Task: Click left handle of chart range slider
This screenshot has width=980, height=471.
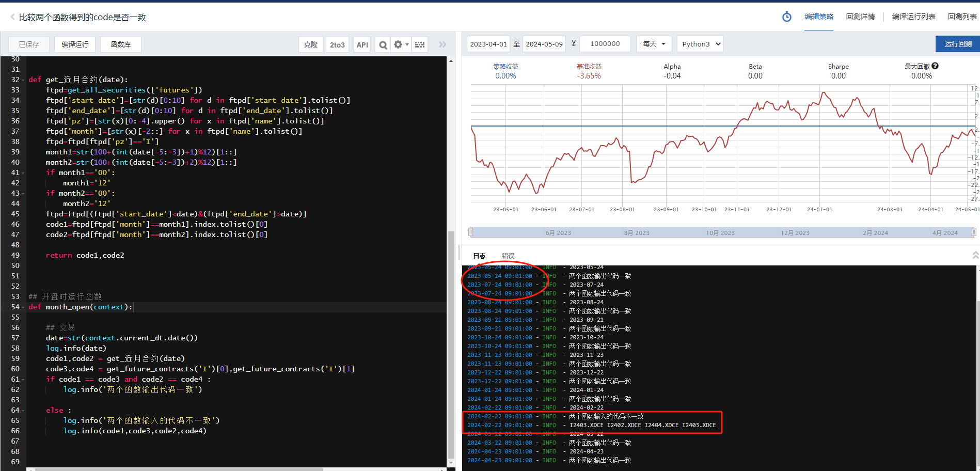Action: pyautogui.click(x=470, y=232)
